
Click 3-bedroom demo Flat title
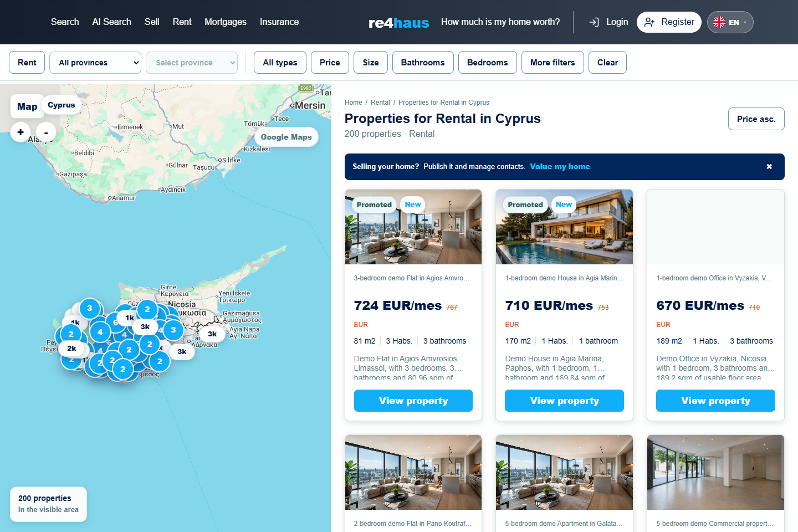coord(412,278)
